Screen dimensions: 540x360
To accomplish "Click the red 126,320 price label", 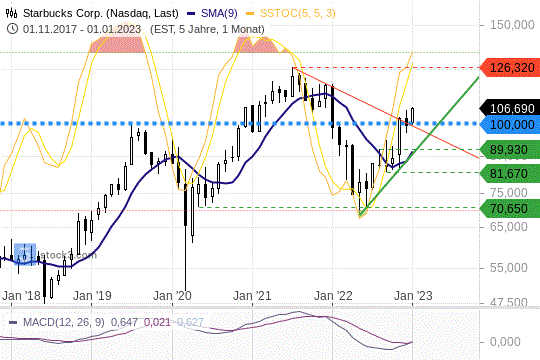I will click(x=510, y=68).
